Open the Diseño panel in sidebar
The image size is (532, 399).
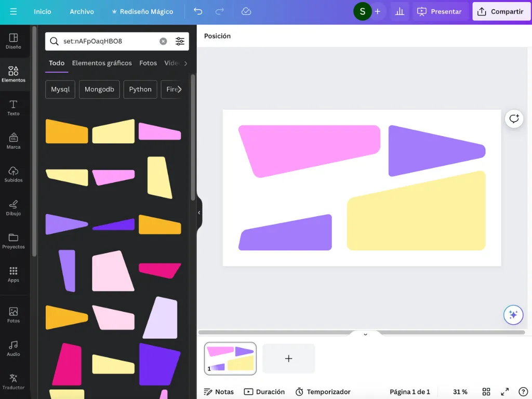[14, 41]
